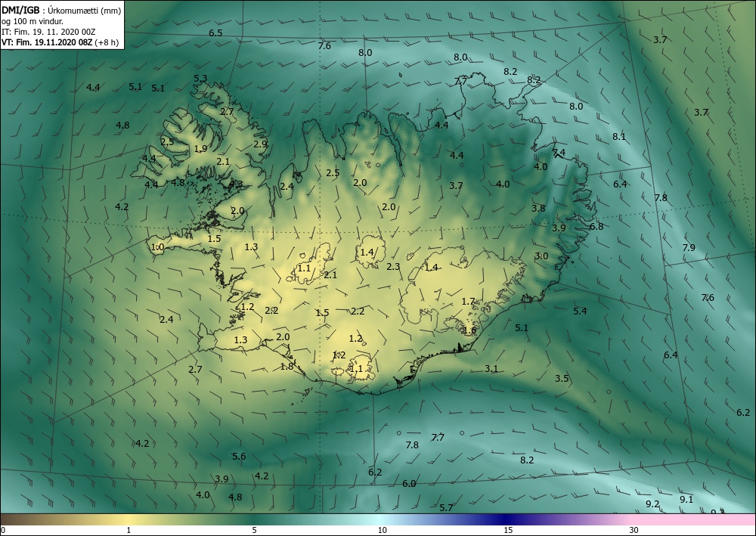756x536 pixels.
Task: Click the 4.3 value on the map
Action: point(236,184)
